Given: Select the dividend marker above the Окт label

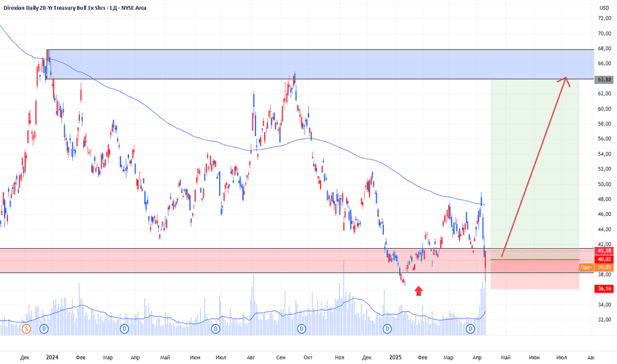Looking at the screenshot, I should (302, 328).
